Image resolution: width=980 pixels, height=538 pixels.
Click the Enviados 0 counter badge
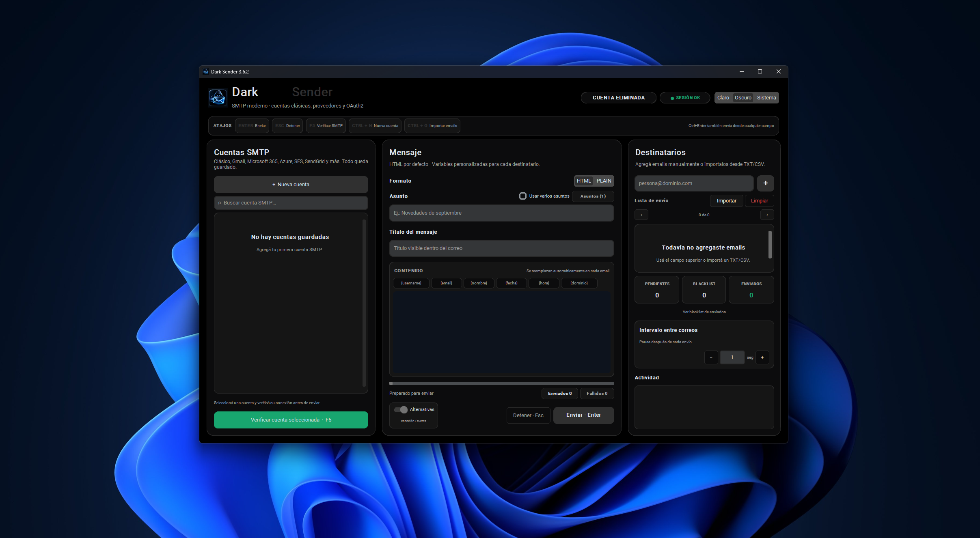559,394
